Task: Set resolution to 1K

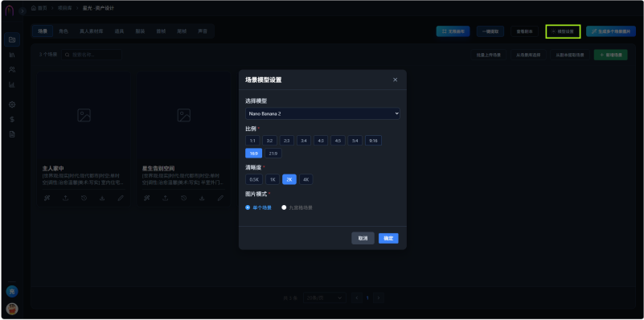Action: pyautogui.click(x=273, y=179)
